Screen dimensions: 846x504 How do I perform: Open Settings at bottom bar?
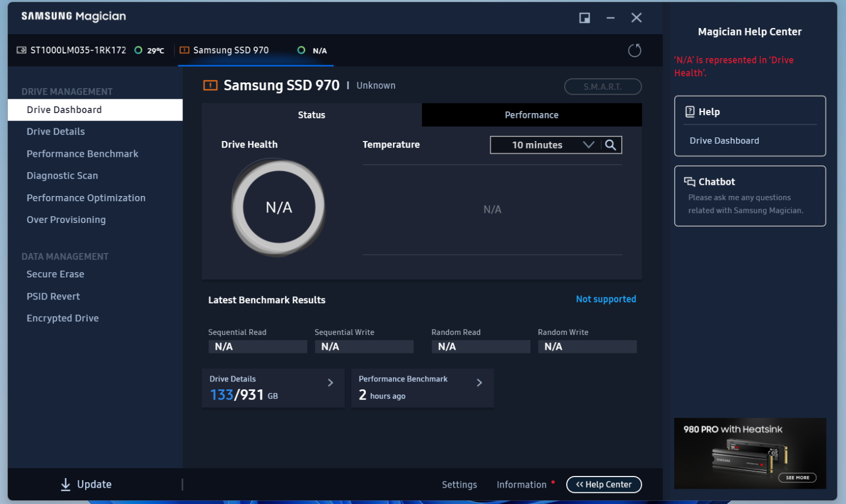[x=459, y=484]
